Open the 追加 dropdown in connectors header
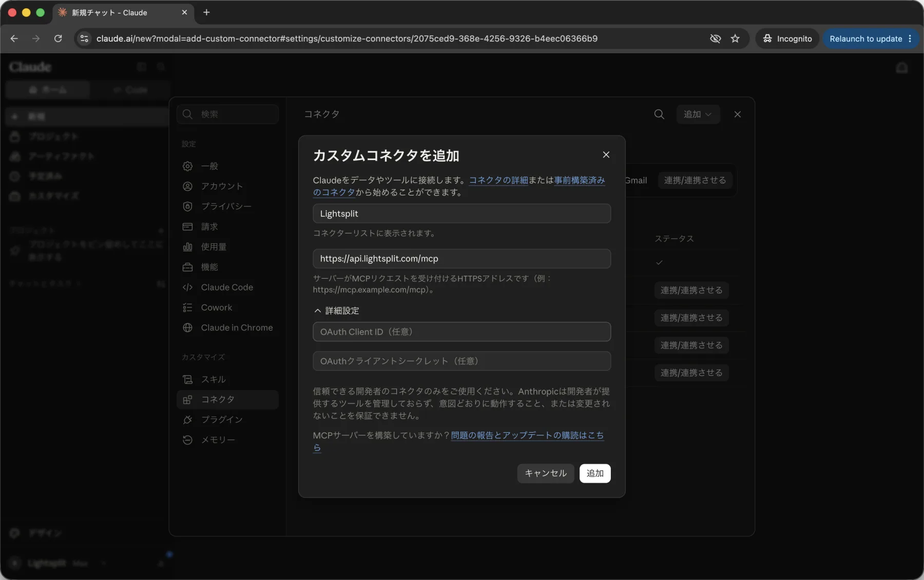Viewport: 924px width, 580px height. pos(698,114)
